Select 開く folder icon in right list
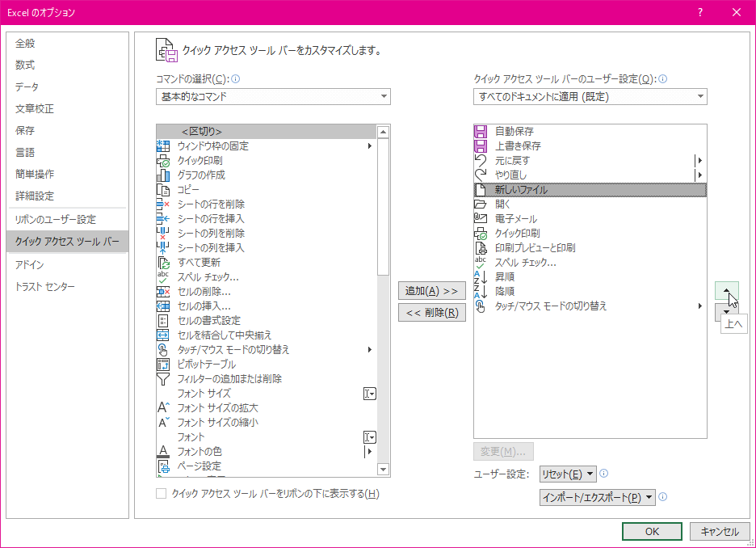The height and width of the screenshot is (548, 756). pos(481,204)
